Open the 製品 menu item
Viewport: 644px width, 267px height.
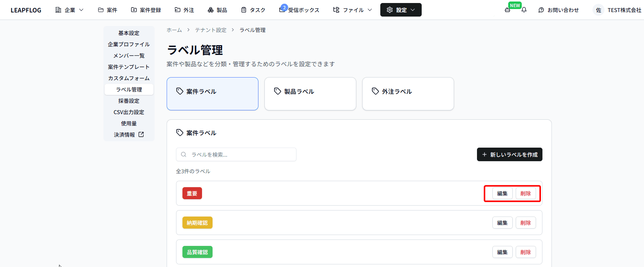(x=217, y=10)
